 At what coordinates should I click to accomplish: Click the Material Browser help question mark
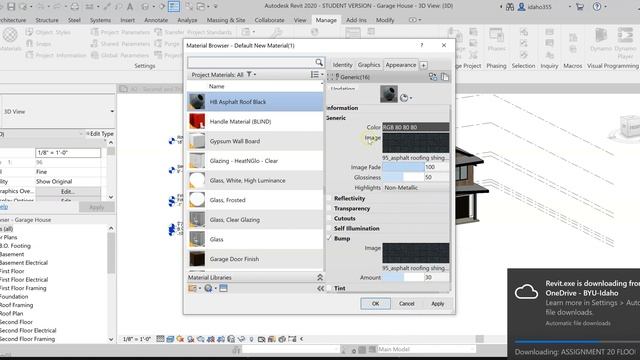point(422,45)
